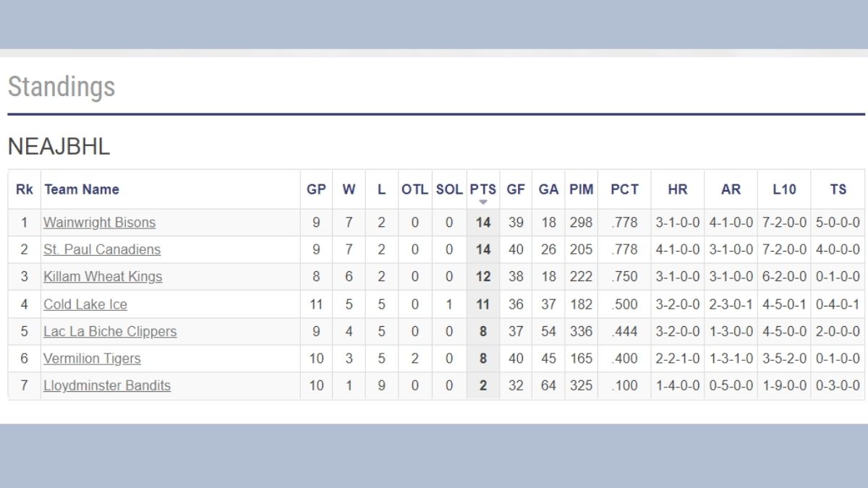Viewport: 868px width, 488px height.
Task: Open the Lac La Biche Clippers link
Action: click(x=110, y=332)
